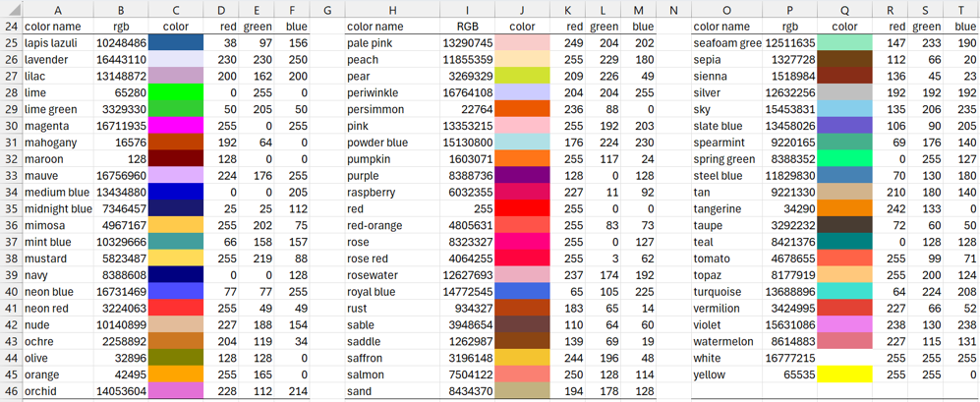Click the 'saffron' cell

[x=392, y=358]
